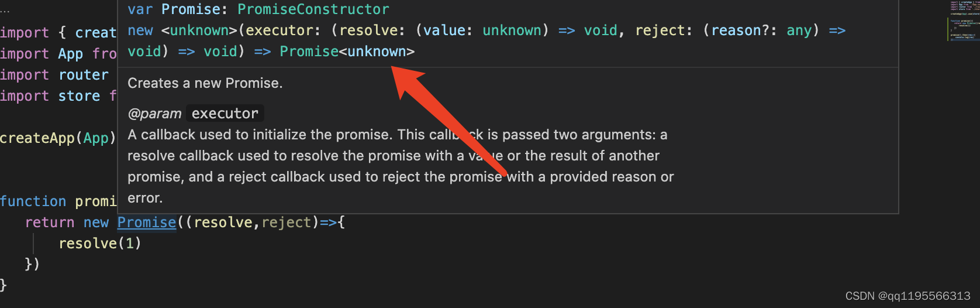Screen dimensions: 980x308
Task: Click the return keyword in the function body
Action: tap(50, 223)
